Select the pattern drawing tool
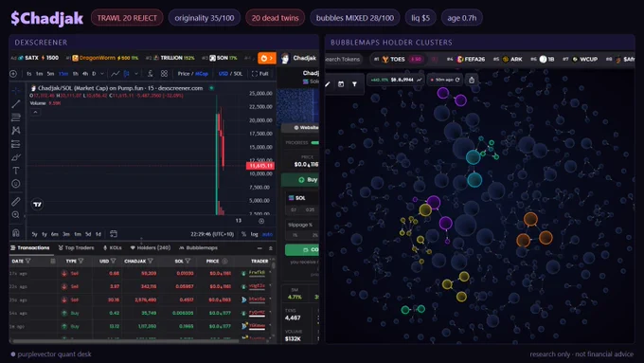 coord(15,131)
